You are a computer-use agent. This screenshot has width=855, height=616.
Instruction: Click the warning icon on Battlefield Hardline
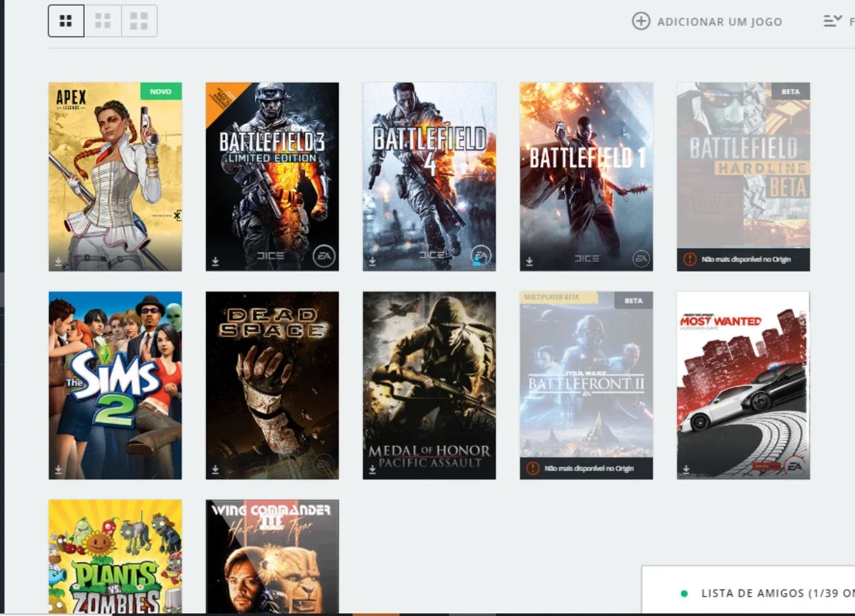pos(690,260)
